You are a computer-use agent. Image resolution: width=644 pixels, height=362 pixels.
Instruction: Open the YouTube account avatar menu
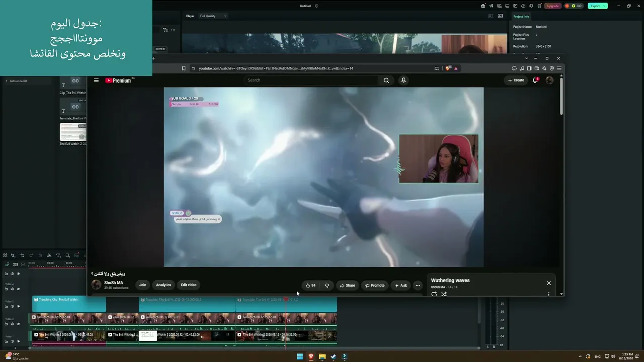tap(549, 80)
